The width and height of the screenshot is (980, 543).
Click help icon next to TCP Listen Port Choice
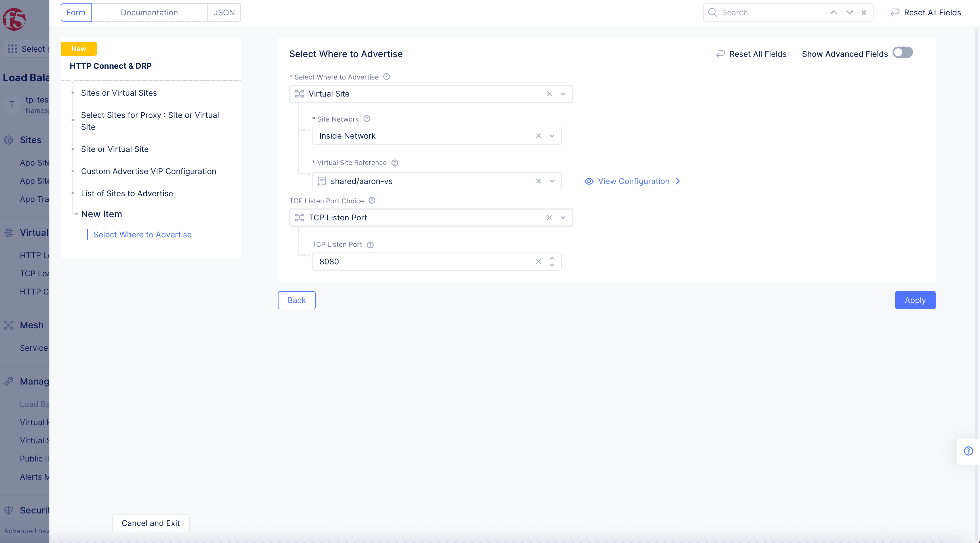coord(372,201)
